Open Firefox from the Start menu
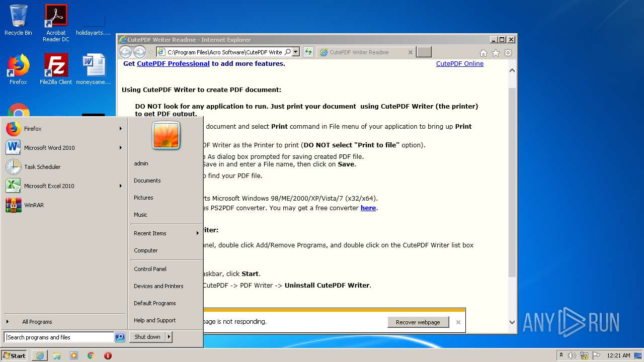This screenshot has height=362, width=644. point(64,129)
